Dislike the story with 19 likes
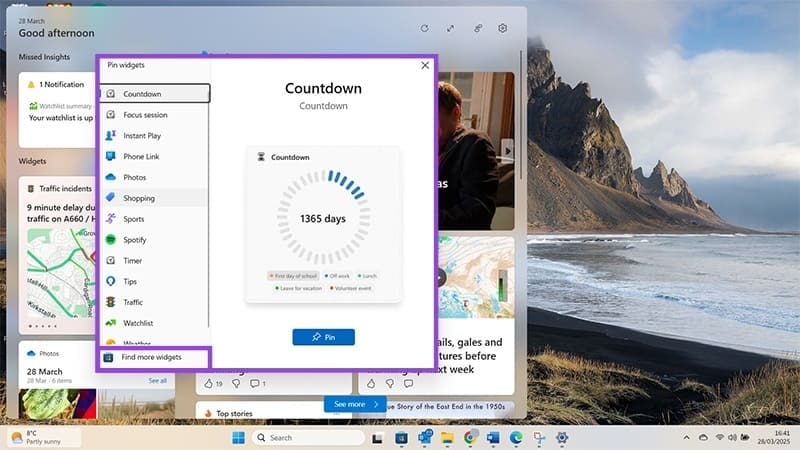The image size is (800, 450). tap(236, 383)
